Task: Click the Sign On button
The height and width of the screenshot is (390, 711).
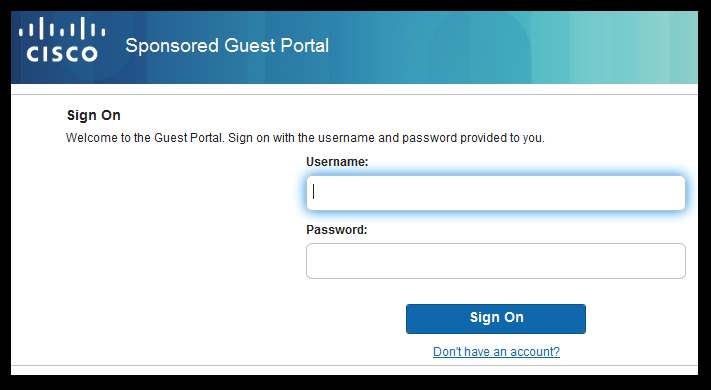Action: [x=496, y=319]
